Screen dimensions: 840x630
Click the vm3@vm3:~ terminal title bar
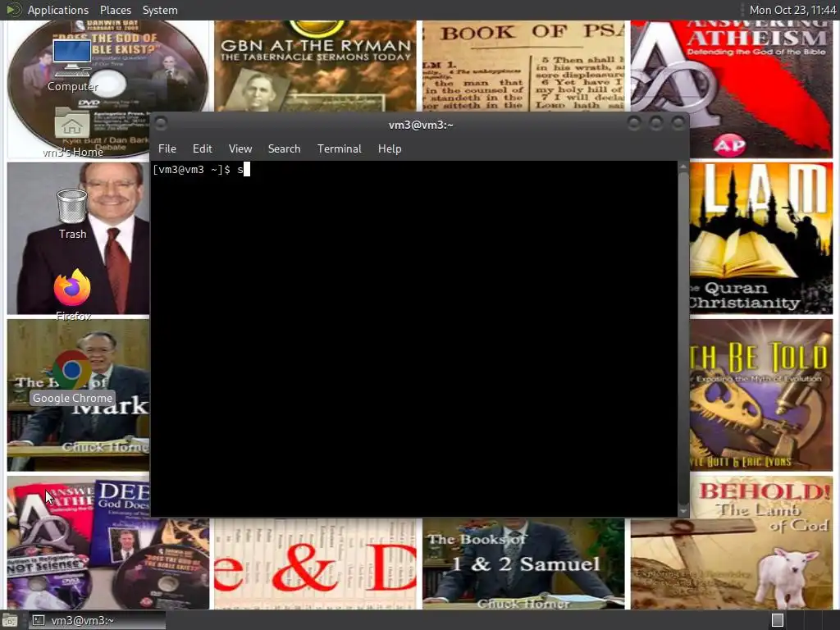coord(421,125)
